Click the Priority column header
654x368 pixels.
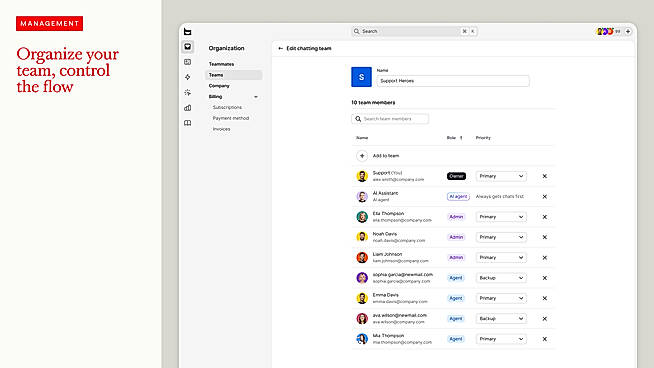pyautogui.click(x=483, y=138)
